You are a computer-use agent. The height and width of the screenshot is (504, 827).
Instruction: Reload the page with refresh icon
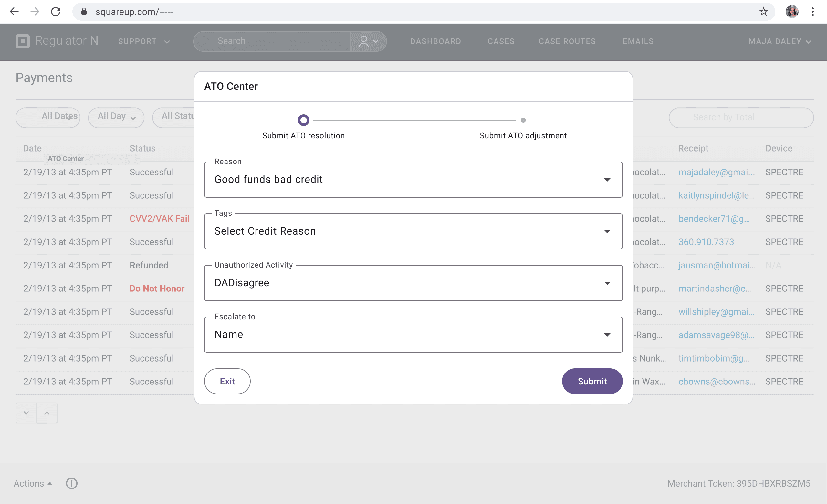pyautogui.click(x=56, y=12)
